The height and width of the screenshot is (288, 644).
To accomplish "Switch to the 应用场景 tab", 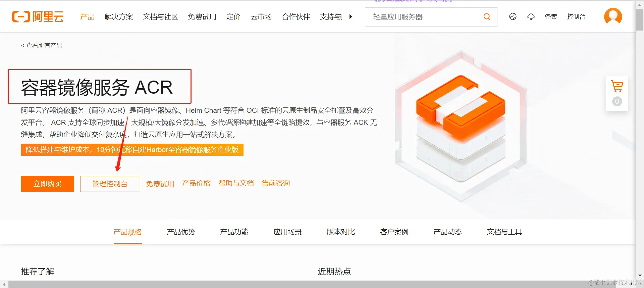I will [287, 232].
